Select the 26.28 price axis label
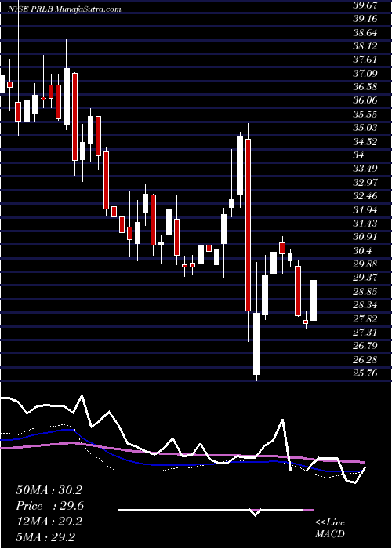Viewport: 392px width, 549px height. click(365, 359)
